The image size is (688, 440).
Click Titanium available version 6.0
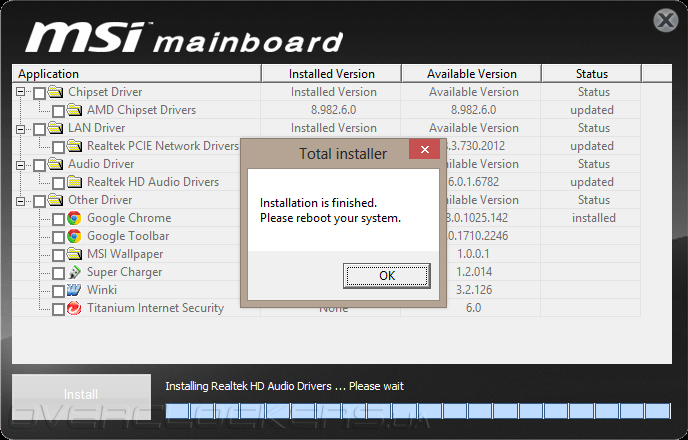click(x=473, y=308)
